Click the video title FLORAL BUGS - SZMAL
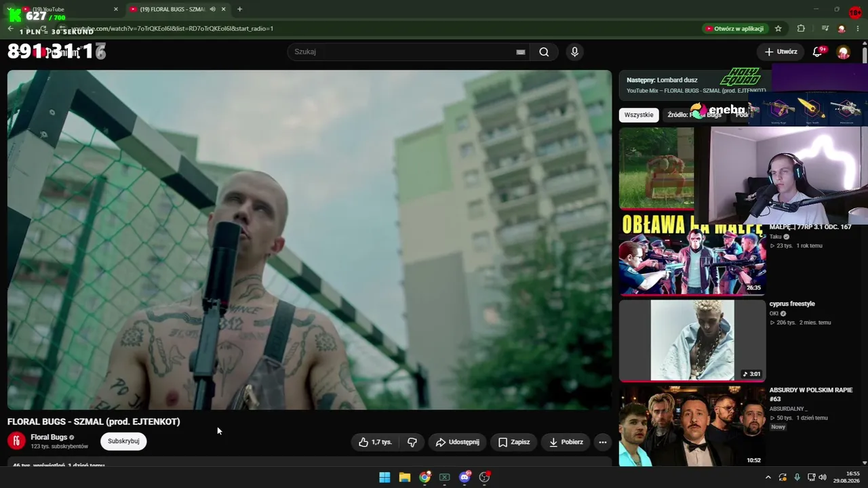This screenshot has width=868, height=488. pyautogui.click(x=94, y=422)
